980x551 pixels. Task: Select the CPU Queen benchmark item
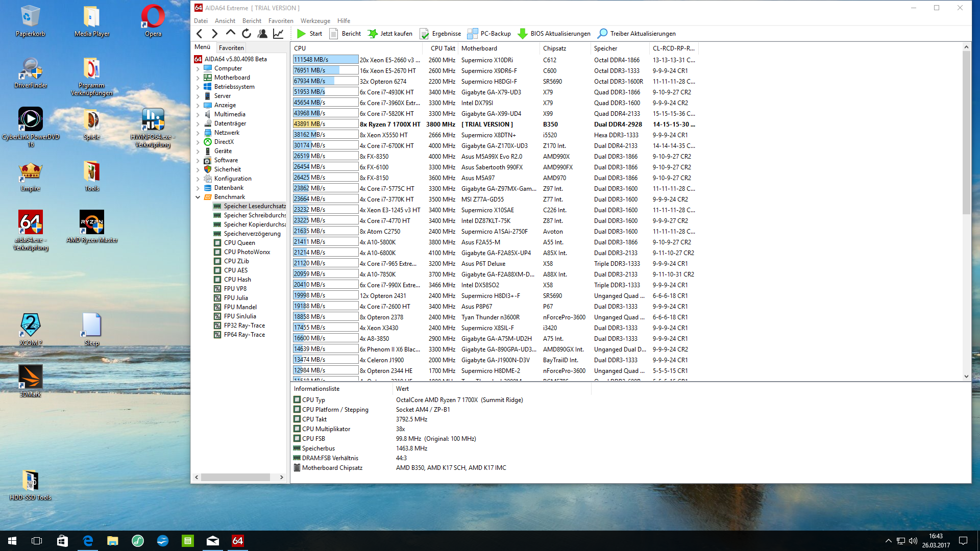pos(239,243)
